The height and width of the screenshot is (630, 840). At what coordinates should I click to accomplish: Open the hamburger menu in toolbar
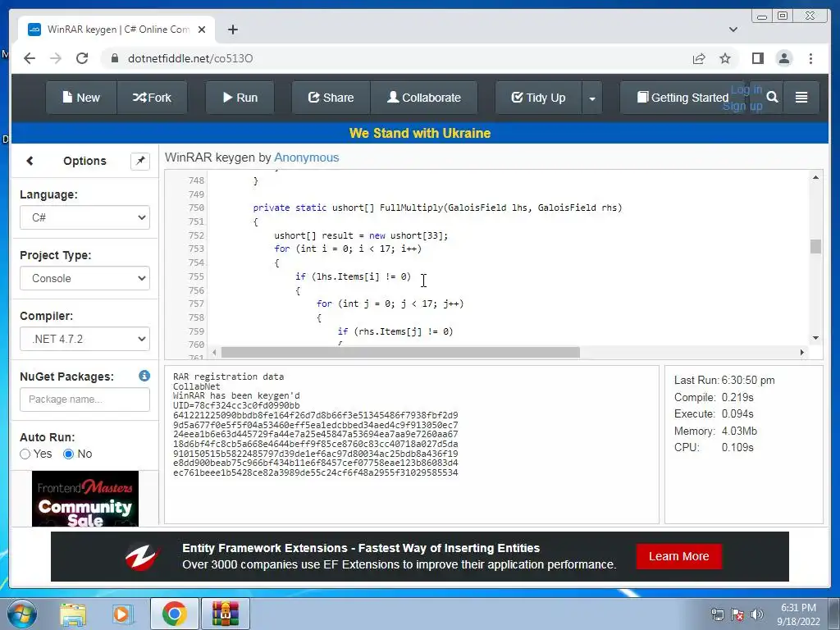coord(801,97)
